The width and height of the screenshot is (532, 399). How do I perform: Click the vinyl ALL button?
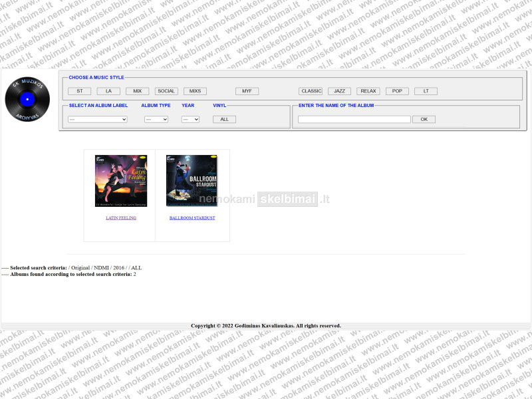coord(224,120)
